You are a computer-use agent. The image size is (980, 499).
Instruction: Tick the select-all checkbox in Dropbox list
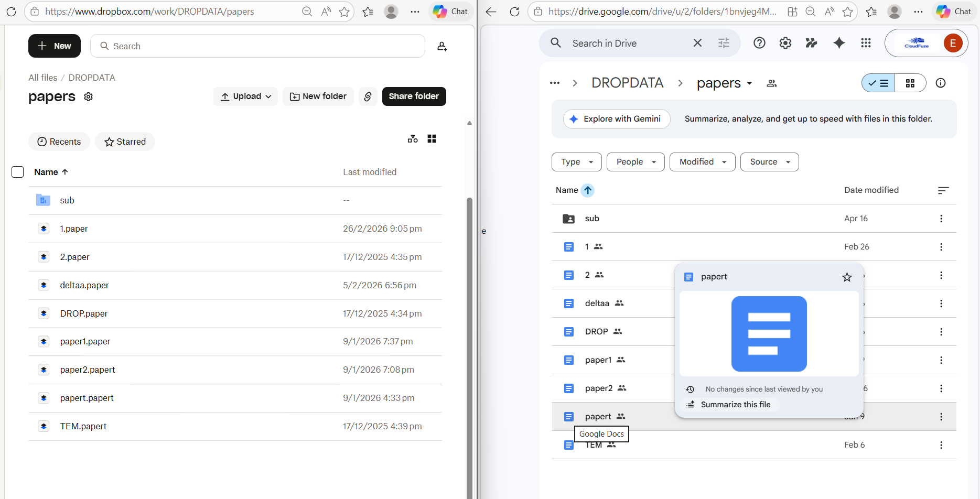pos(18,172)
